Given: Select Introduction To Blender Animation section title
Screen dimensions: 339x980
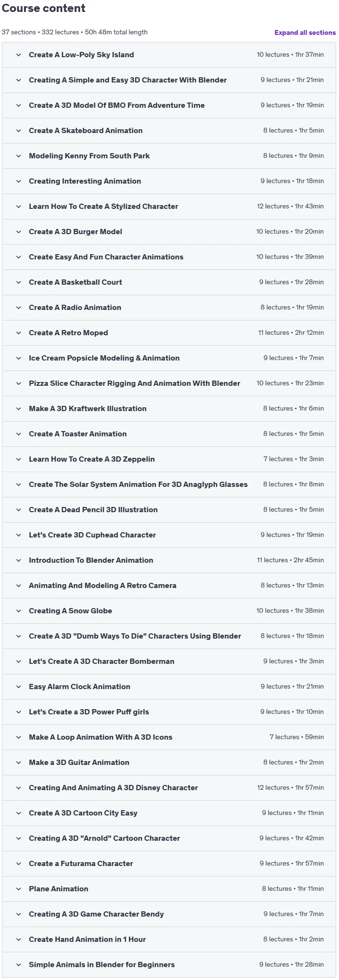Looking at the screenshot, I should (x=91, y=560).
